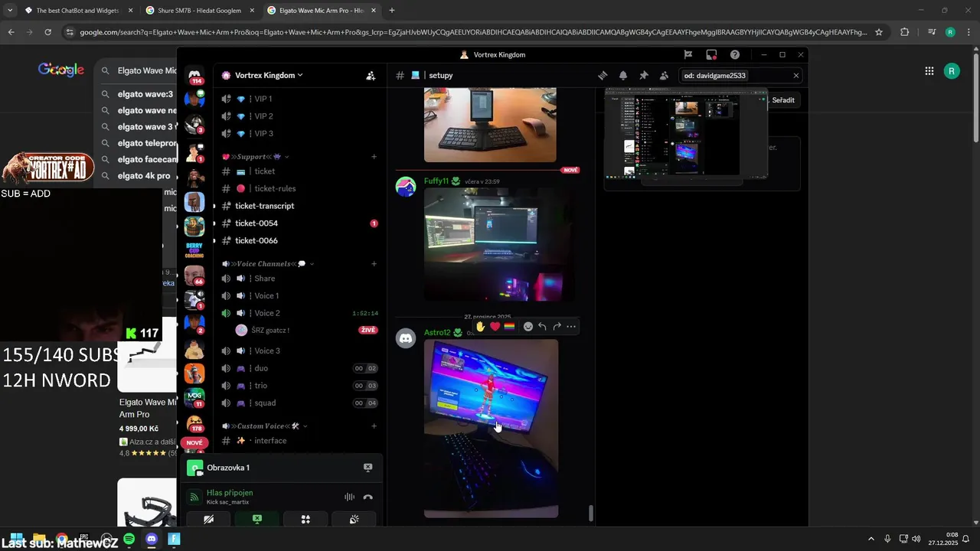Open the MOG server with 11 badge
This screenshot has width=980, height=551.
(x=194, y=396)
